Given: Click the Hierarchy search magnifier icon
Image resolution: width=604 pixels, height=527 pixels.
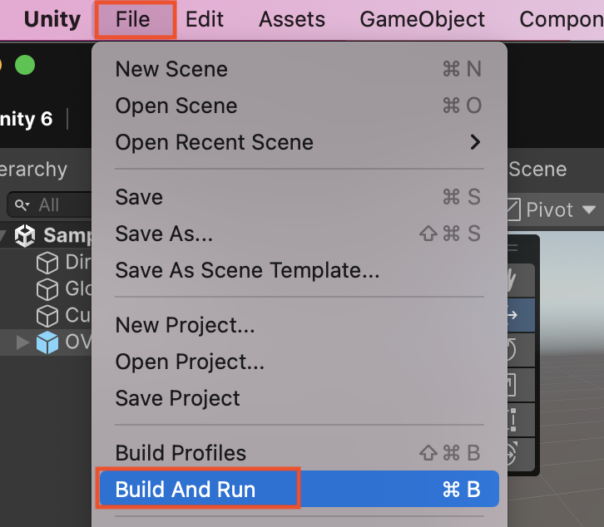Looking at the screenshot, I should (22, 205).
